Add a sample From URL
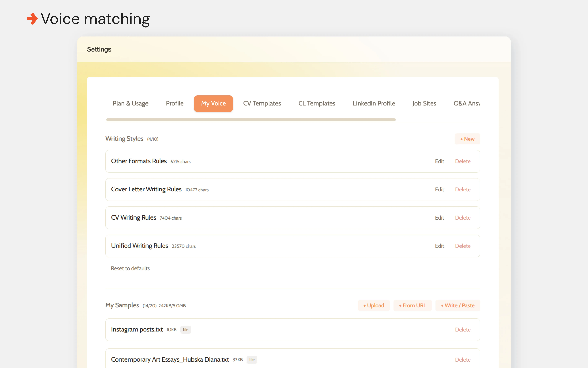This screenshot has width=588, height=368. tap(413, 305)
